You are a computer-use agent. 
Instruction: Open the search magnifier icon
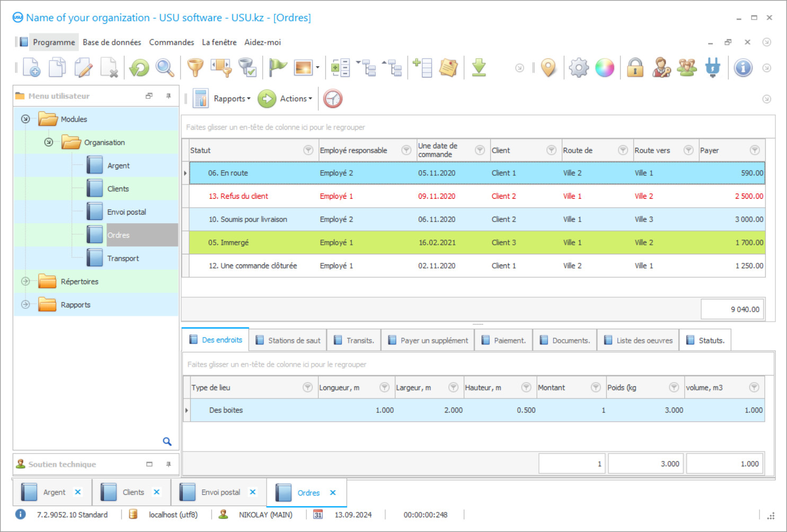tap(165, 67)
